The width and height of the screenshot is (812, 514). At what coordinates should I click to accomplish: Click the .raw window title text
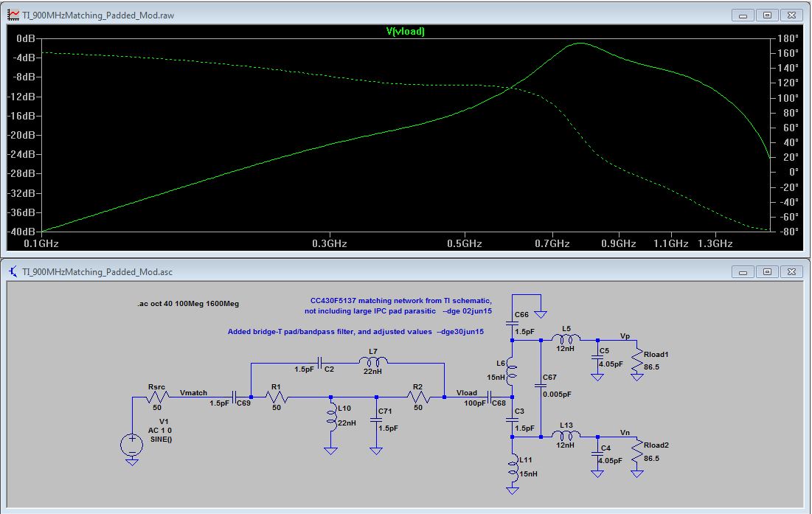pyautogui.click(x=98, y=15)
